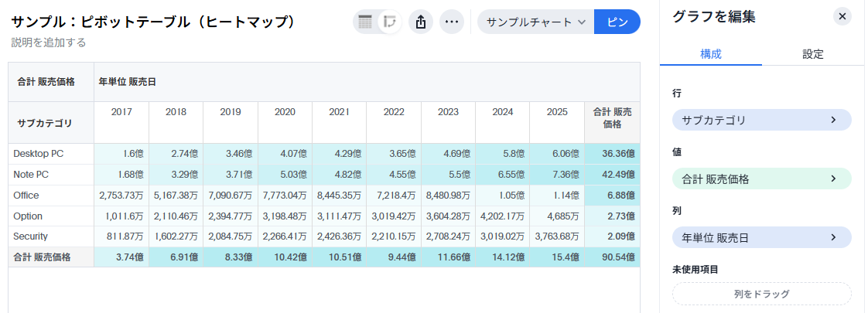Click the share/export icon
This screenshot has height=313, width=868.
(421, 22)
